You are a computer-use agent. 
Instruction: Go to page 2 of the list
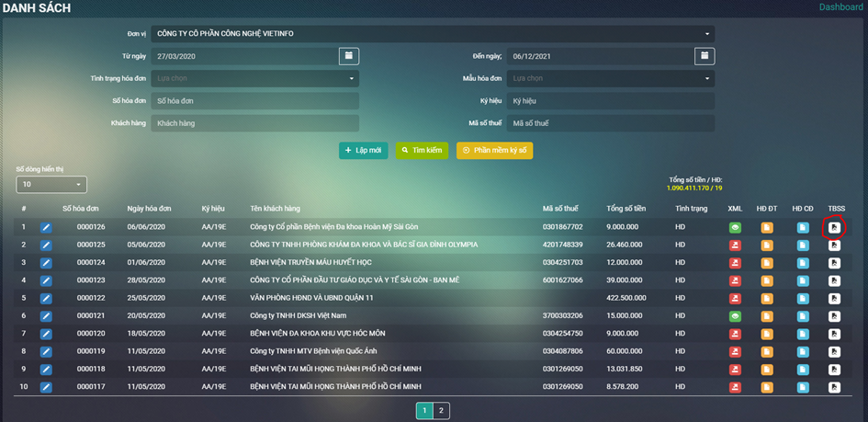click(x=441, y=411)
